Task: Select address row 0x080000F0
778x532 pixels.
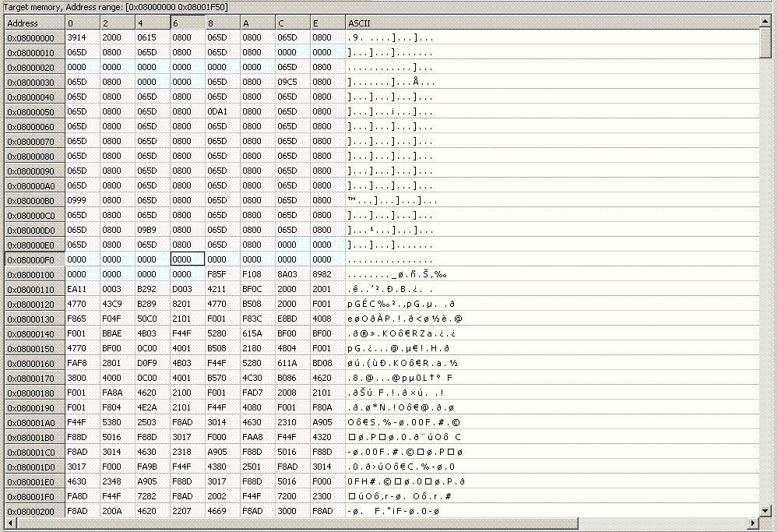Action: [34, 259]
